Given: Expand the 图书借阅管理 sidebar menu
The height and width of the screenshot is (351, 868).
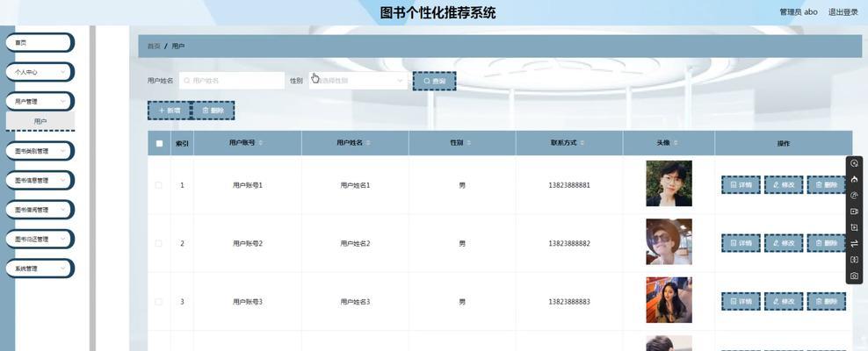Looking at the screenshot, I should pyautogui.click(x=40, y=210).
